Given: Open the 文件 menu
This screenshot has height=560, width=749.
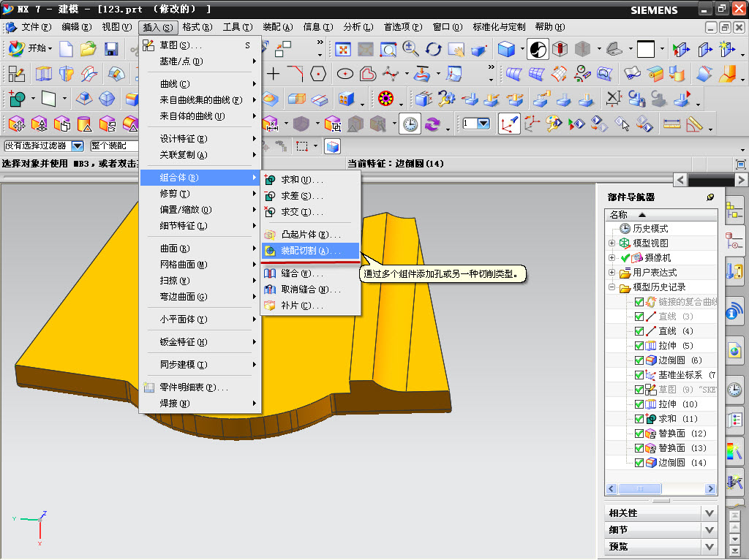Looking at the screenshot, I should (x=37, y=27).
